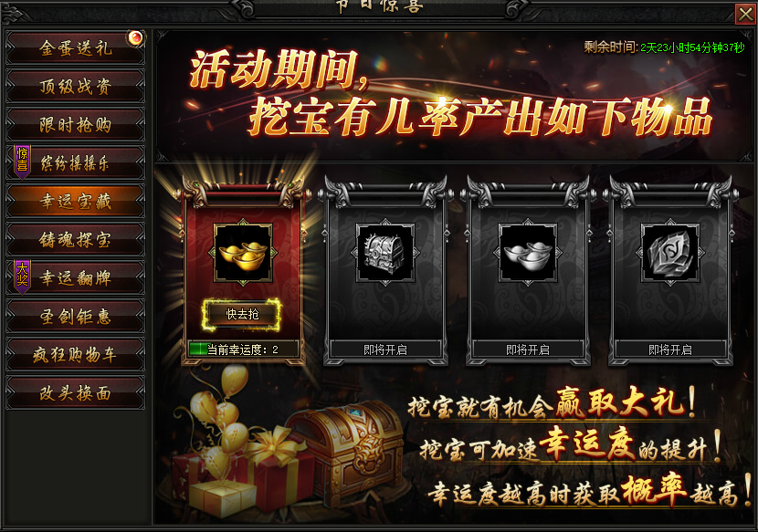This screenshot has height=532, width=758.
Task: Go to the 幸运翻牌 event
Action: pyautogui.click(x=76, y=277)
